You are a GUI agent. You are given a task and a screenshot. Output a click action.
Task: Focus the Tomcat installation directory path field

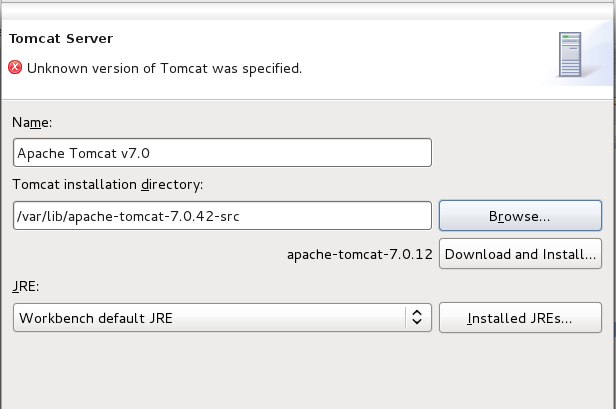[x=222, y=216]
